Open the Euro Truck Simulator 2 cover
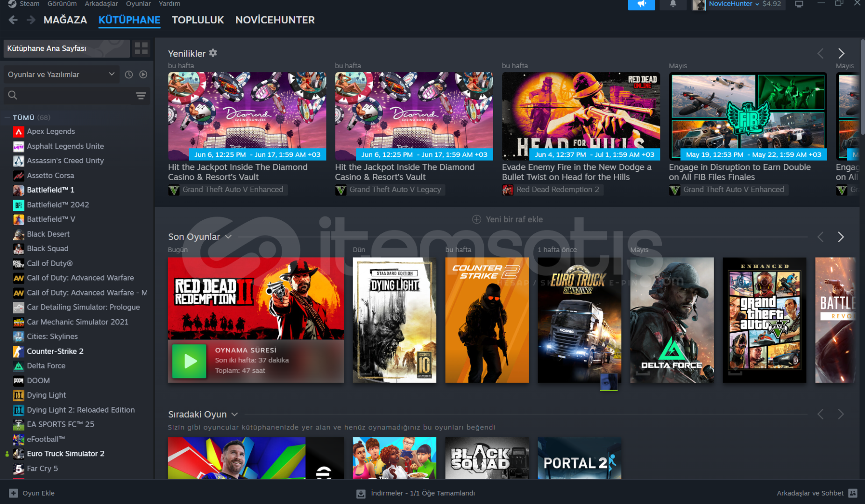865x504 pixels. point(579,320)
